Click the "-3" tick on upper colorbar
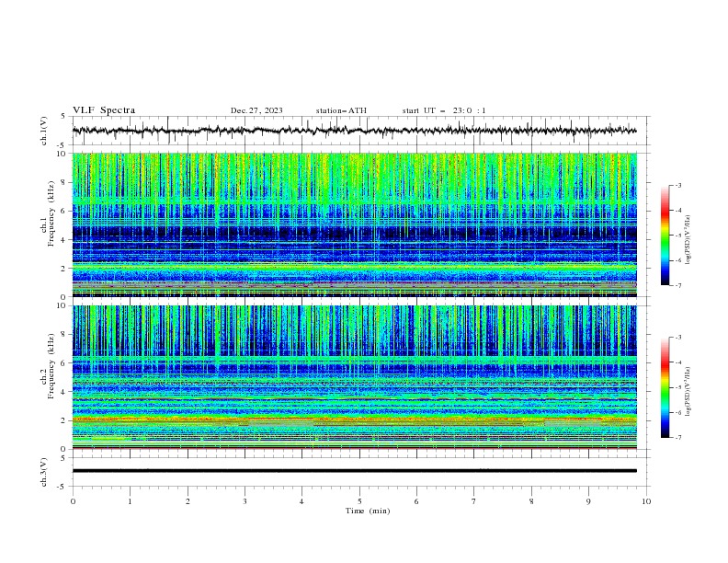728x563 pixels. 677,185
